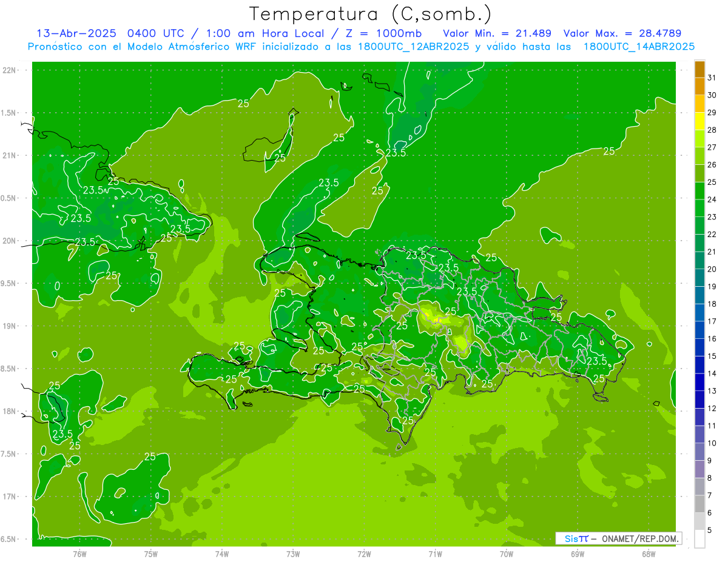Click the '31' color bar label
This screenshot has height=562, width=728.
[x=712, y=78]
